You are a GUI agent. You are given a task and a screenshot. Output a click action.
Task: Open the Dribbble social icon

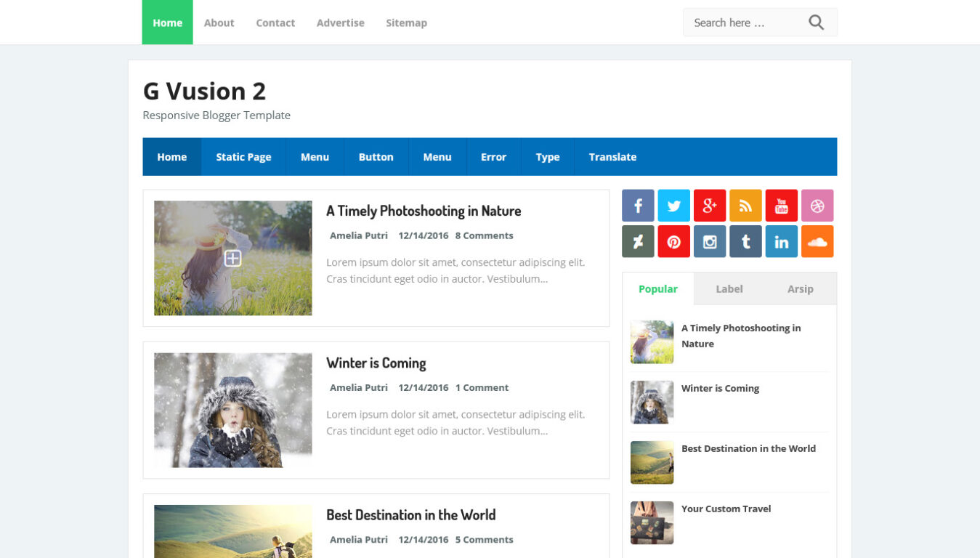817,206
